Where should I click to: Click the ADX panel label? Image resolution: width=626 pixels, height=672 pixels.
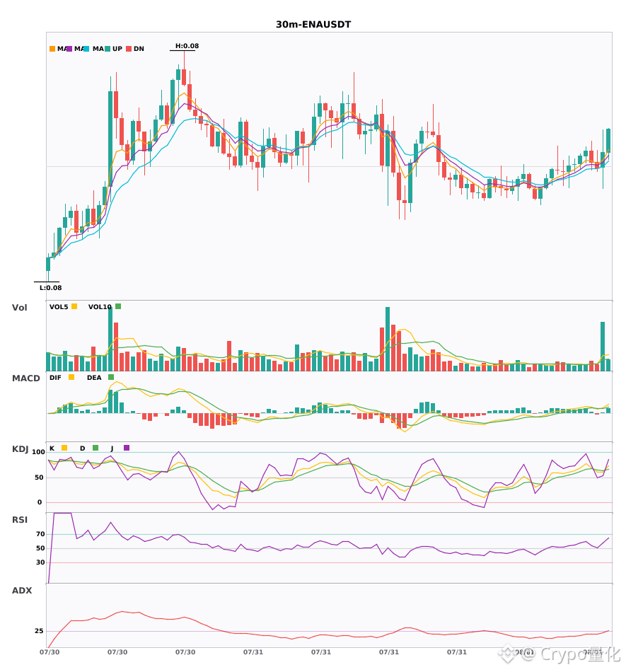[x=22, y=590]
